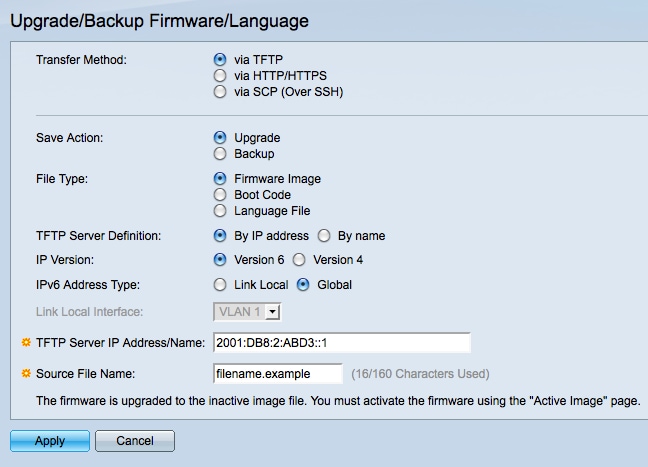This screenshot has width=648, height=467.
Task: Click the TFTP Server IP Address field
Action: tap(342, 343)
